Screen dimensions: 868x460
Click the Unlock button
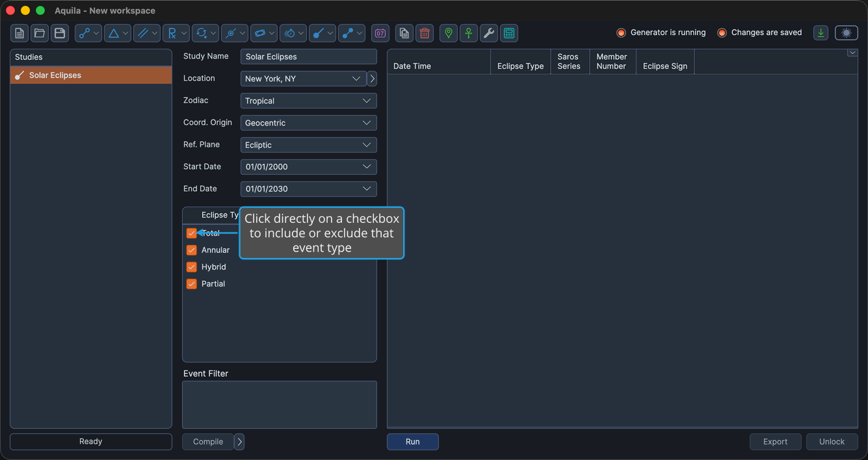832,442
